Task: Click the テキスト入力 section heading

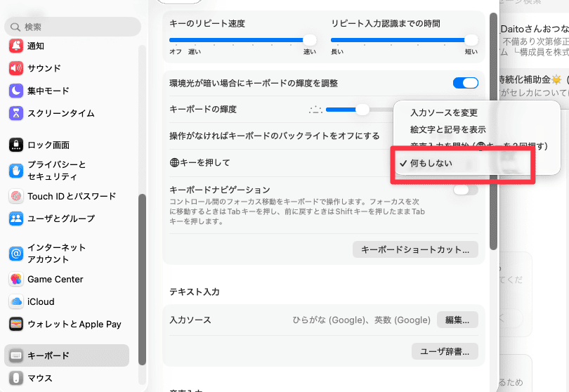Action: (x=195, y=292)
